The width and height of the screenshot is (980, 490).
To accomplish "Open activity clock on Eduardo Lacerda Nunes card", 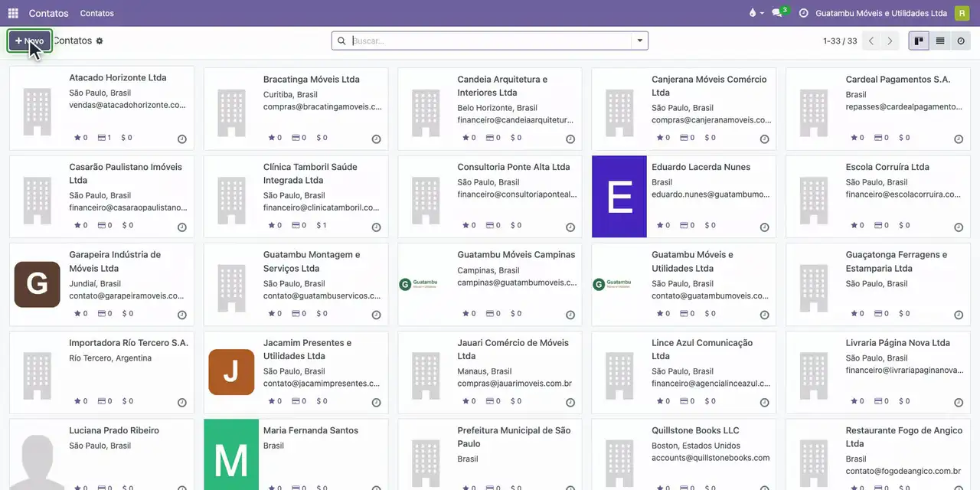I will [x=764, y=227].
